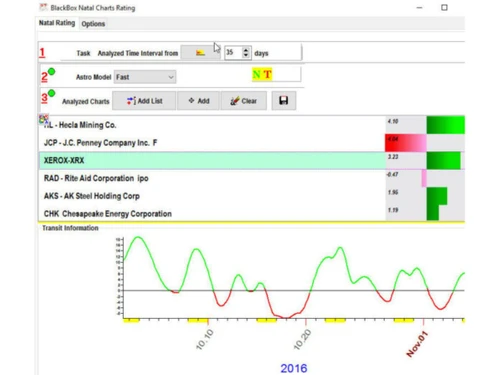Viewport: 500px width, 375px height.
Task: Click the floppy disk save icon
Action: [284, 101]
